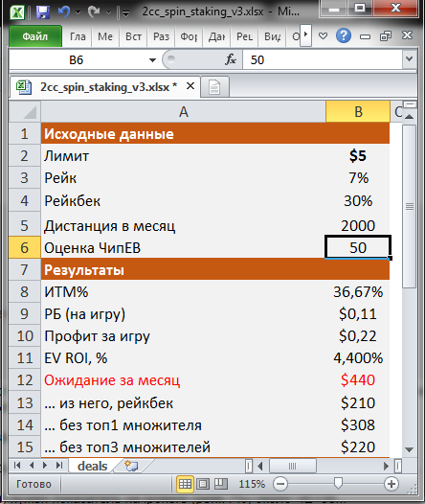Select the Рейк value 7%
Screen dimensions: 425x504
358,178
